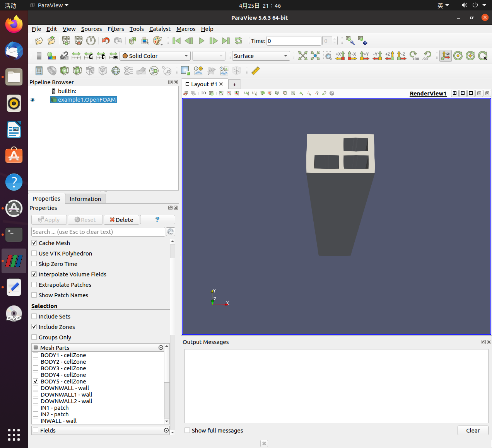
Task: Switch to the Information tab
Action: (85, 199)
